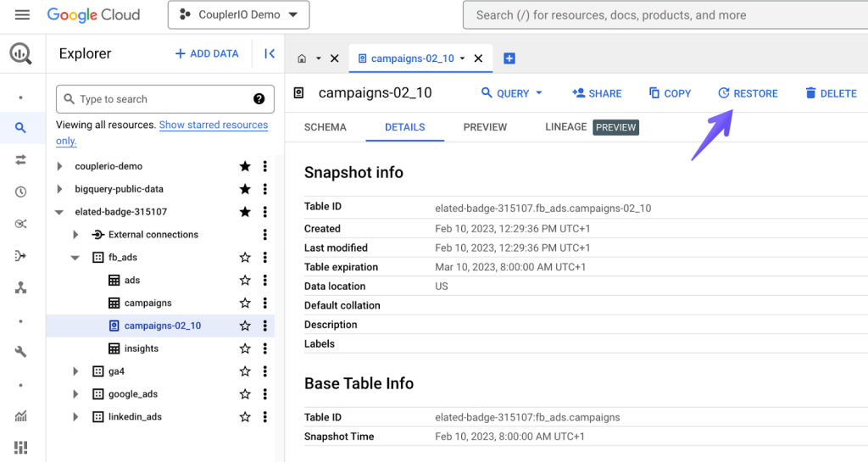Viewport: 868px width, 462px height.
Task: Close the home tab
Action: [x=334, y=58]
